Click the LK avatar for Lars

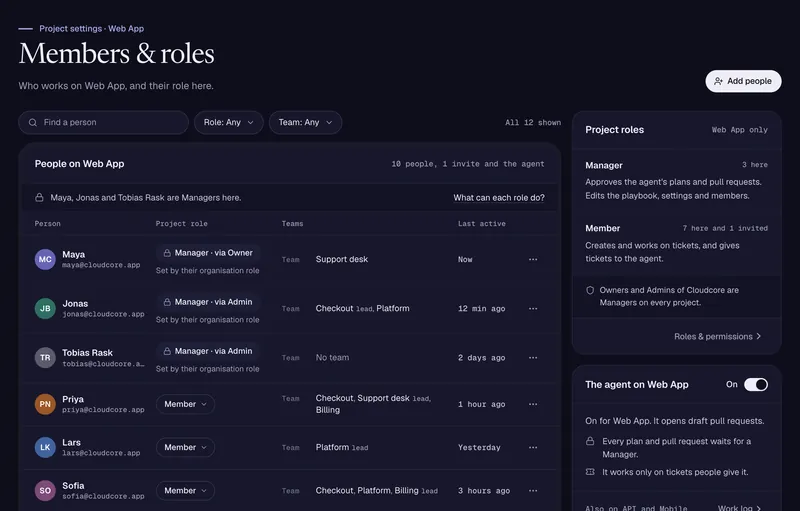coord(45,447)
